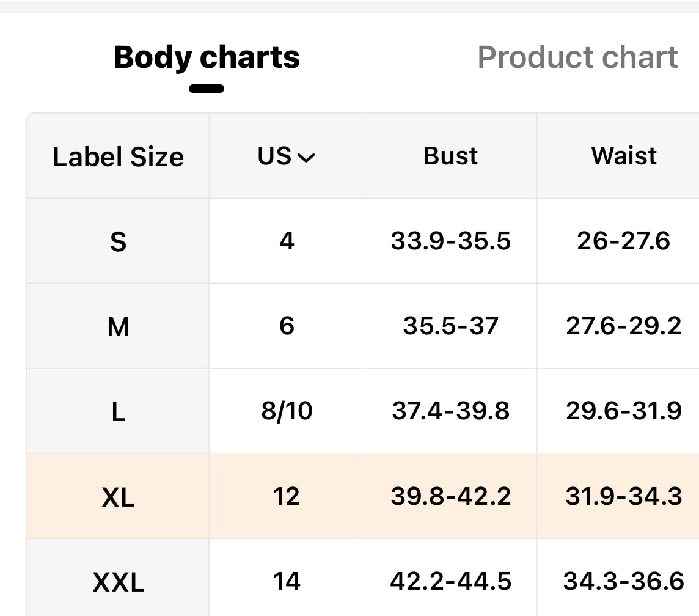The height and width of the screenshot is (616, 699).
Task: Select the L label size row
Action: pos(118,411)
